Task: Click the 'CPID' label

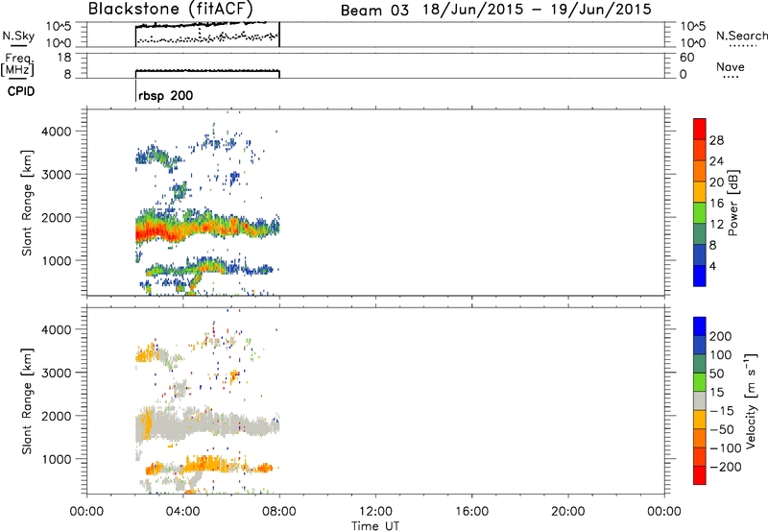Action: coord(21,91)
